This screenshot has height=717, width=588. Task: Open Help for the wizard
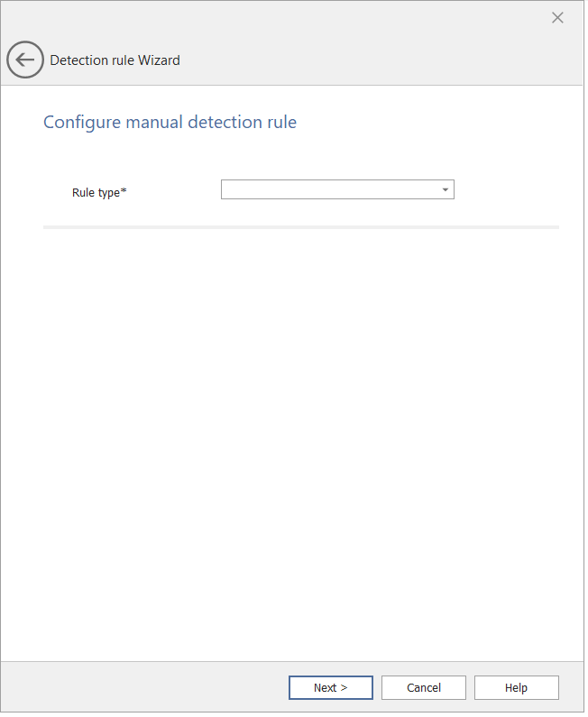coord(516,688)
